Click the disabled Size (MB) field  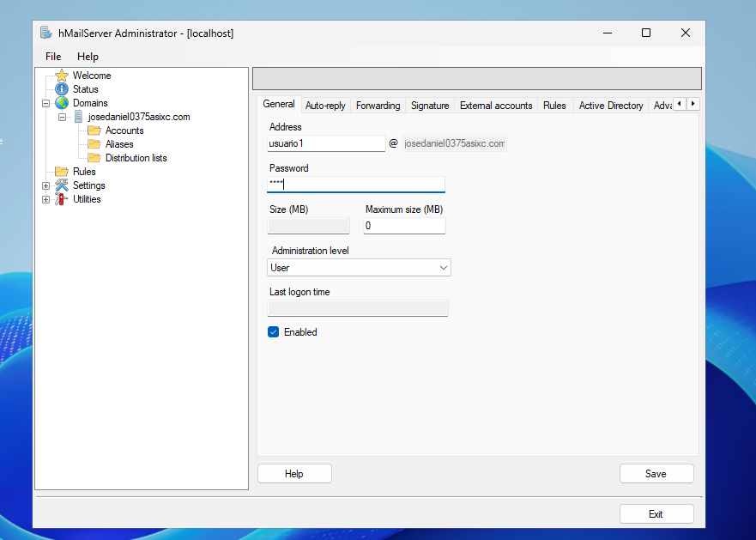309,226
